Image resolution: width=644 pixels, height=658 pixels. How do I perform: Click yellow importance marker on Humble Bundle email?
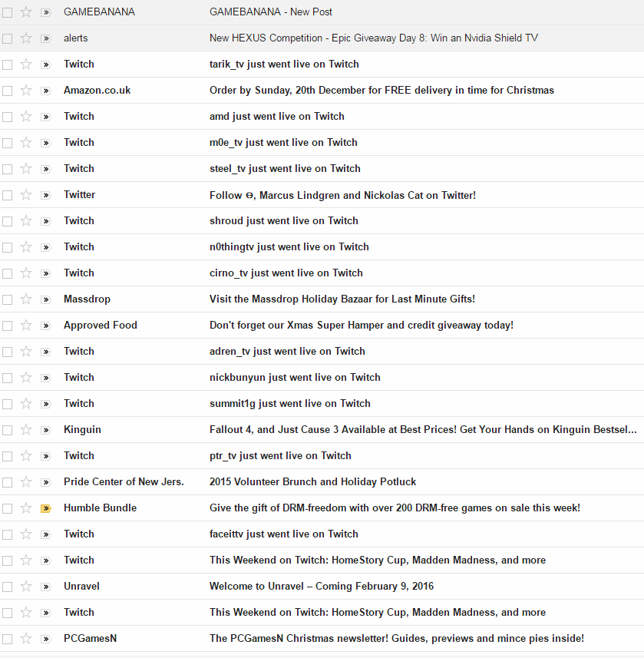[x=46, y=508]
